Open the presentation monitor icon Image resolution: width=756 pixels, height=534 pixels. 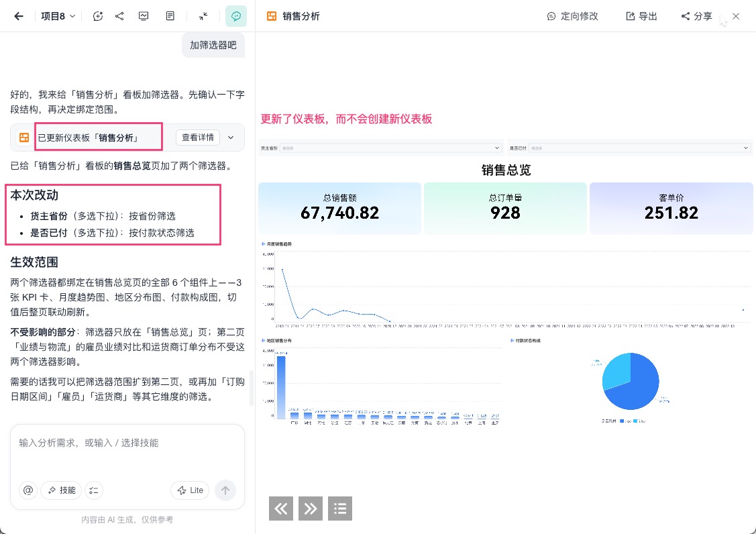coord(144,16)
